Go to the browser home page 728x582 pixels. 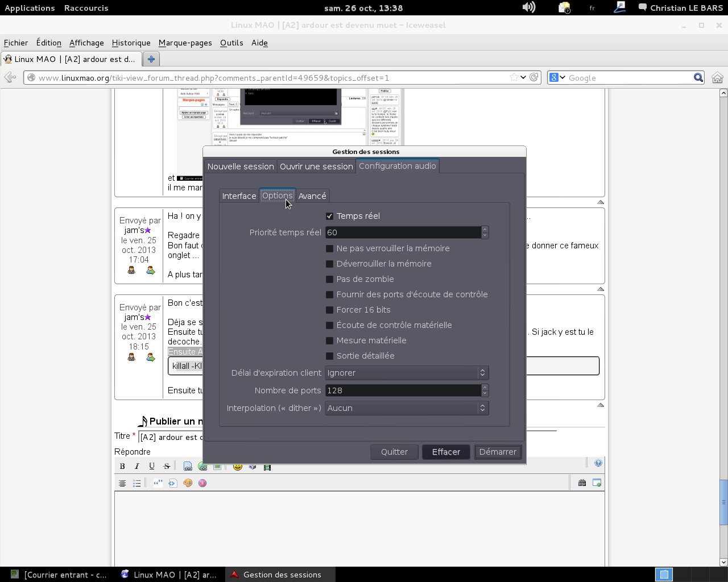717,78
